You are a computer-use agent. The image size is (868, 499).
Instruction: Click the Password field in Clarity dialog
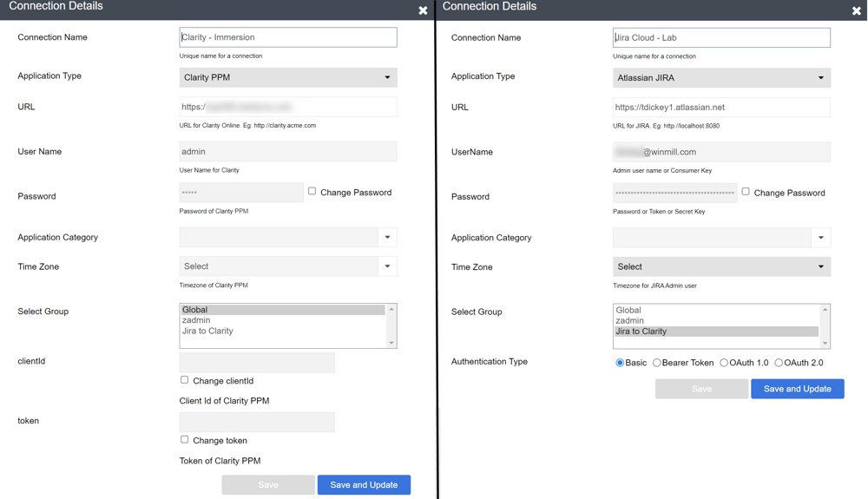tap(241, 193)
